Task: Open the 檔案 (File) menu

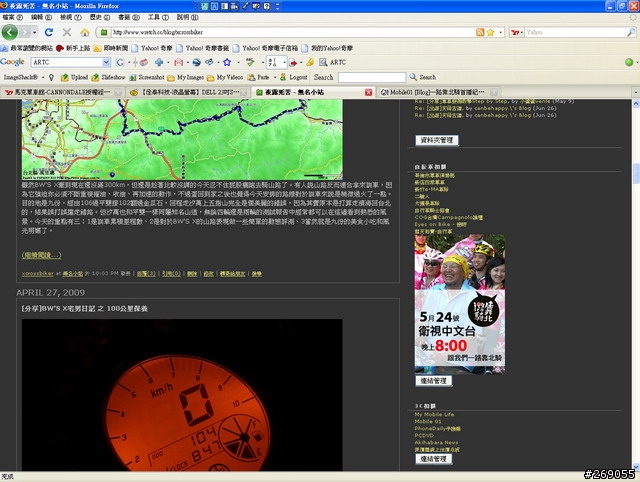Action: [x=12, y=17]
